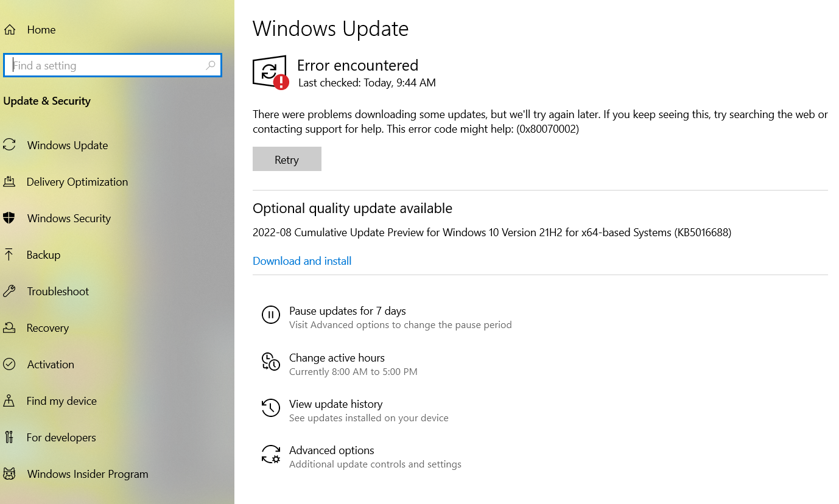Click the KB5016688 cumulative update description

point(492,232)
